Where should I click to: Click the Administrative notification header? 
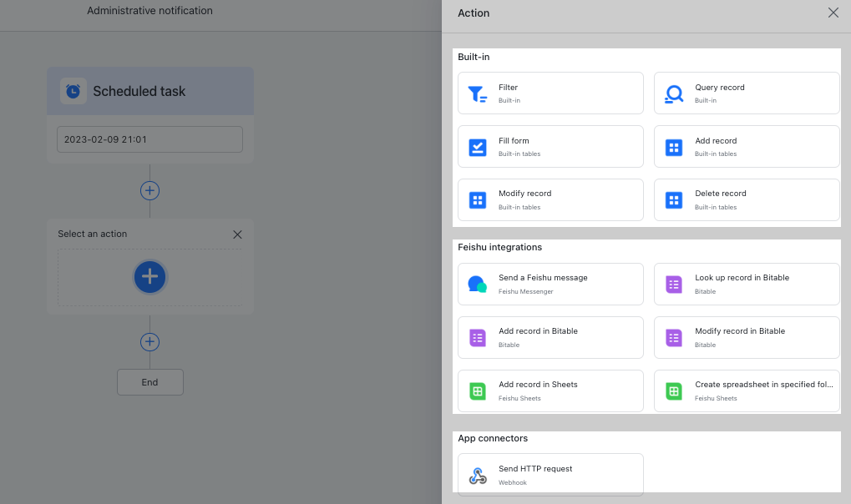149,11
